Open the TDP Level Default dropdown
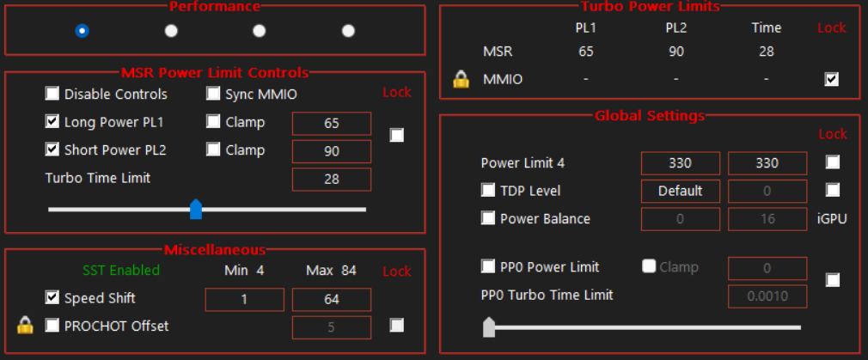Viewport: 868px width, 360px height. [x=680, y=191]
